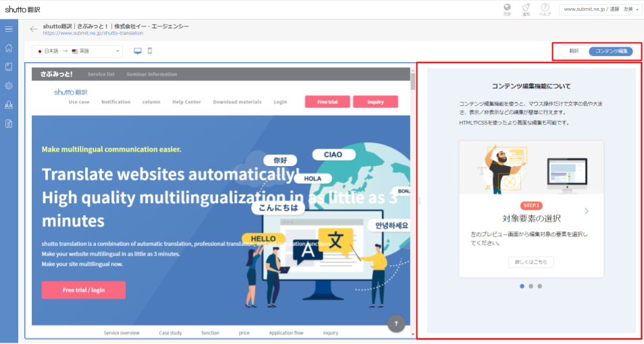Open Help Center nav item
The image size is (644, 344).
186,102
